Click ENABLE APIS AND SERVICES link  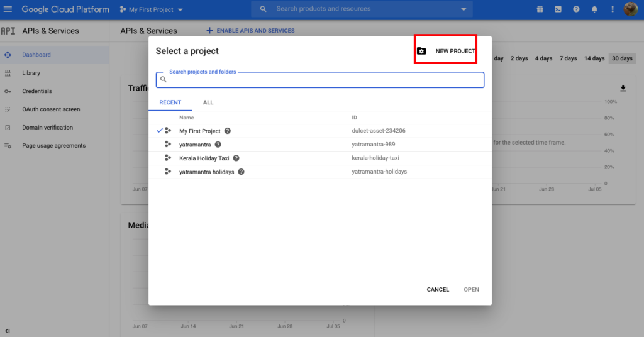coord(250,30)
